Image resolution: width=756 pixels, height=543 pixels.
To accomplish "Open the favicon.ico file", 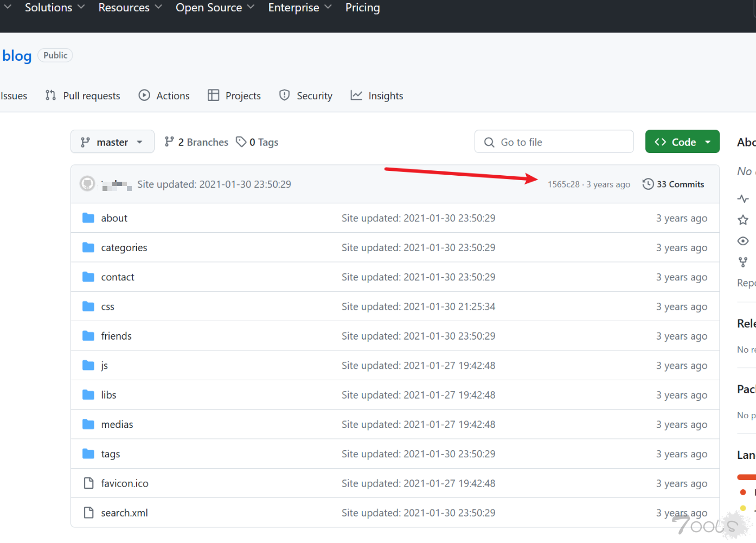I will tap(125, 483).
